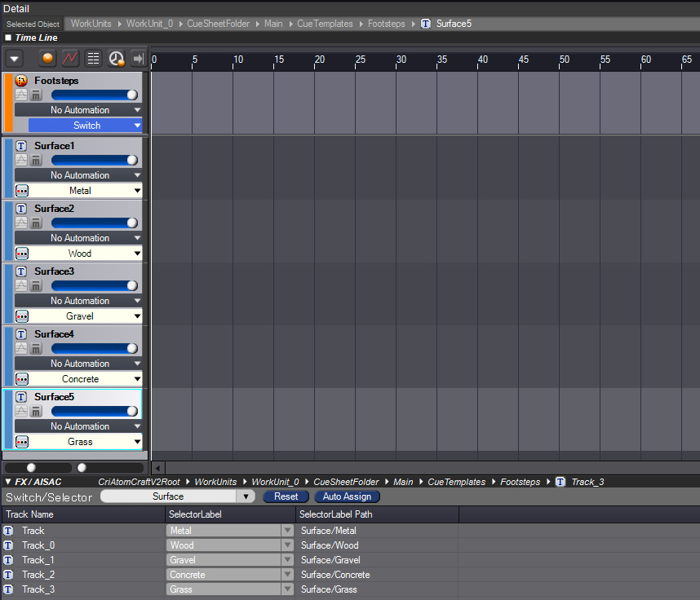The height and width of the screenshot is (600, 700).
Task: Open the Switch type dropdown on Footsteps
Action: [86, 126]
